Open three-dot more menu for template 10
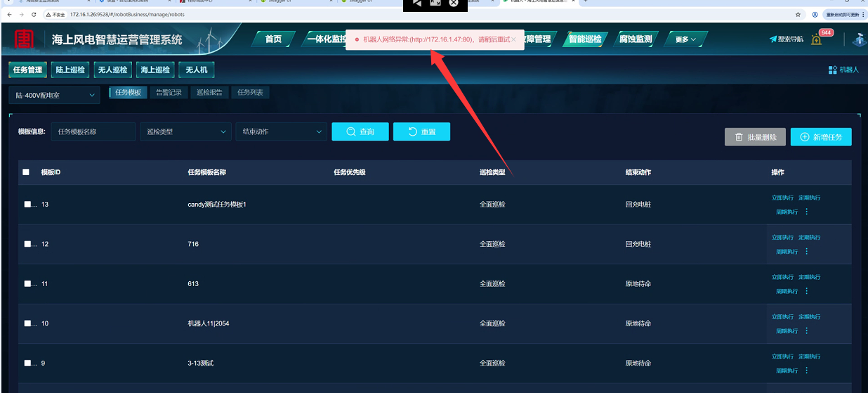 806,330
